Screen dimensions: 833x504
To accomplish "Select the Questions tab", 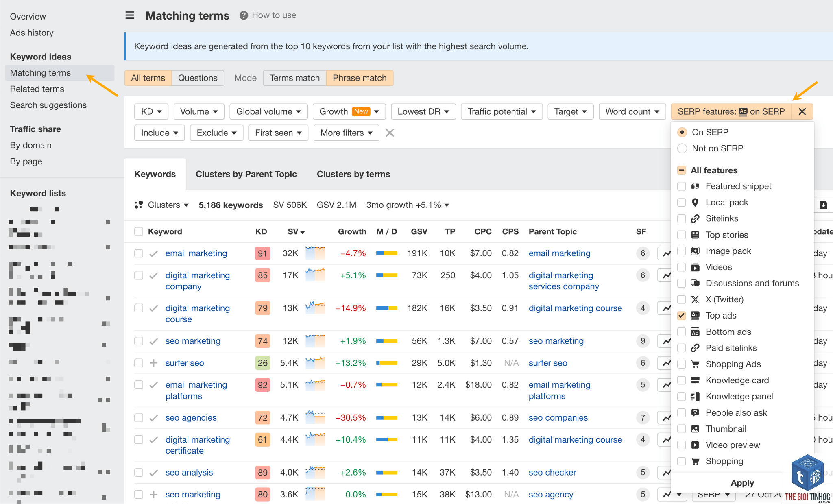I will point(198,78).
